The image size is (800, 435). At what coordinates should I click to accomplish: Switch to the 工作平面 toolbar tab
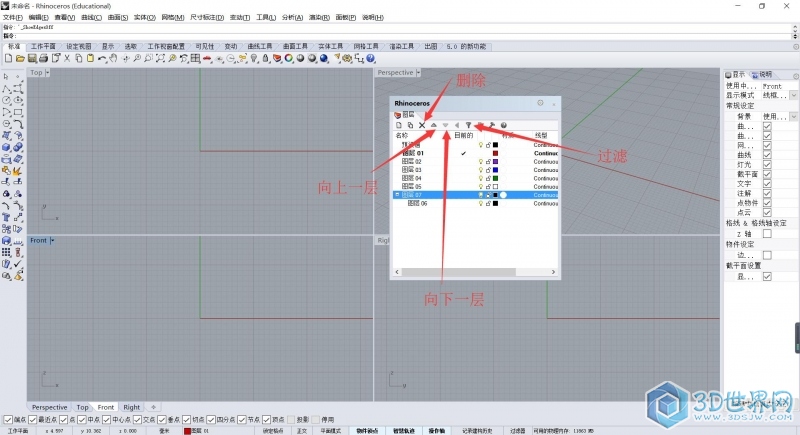point(43,46)
